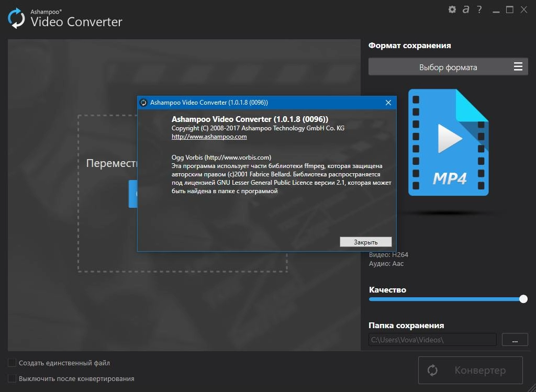
Task: Click the Видео: H264 text
Action: point(388,254)
